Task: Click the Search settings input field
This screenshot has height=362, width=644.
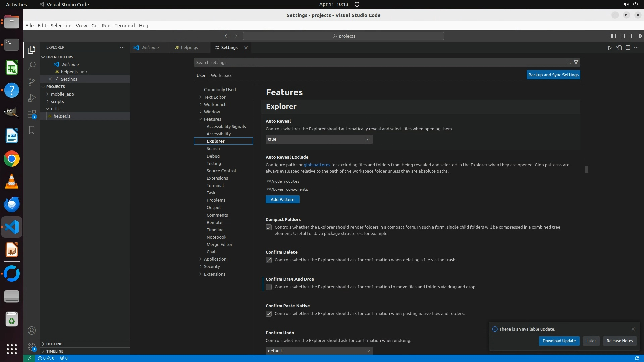Action: coord(379,62)
